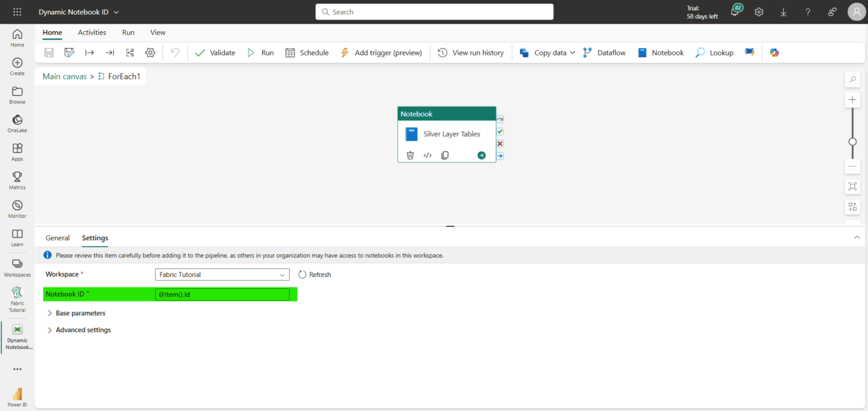Expand Advanced settings section
This screenshot has width=868, height=411.
pos(79,330)
